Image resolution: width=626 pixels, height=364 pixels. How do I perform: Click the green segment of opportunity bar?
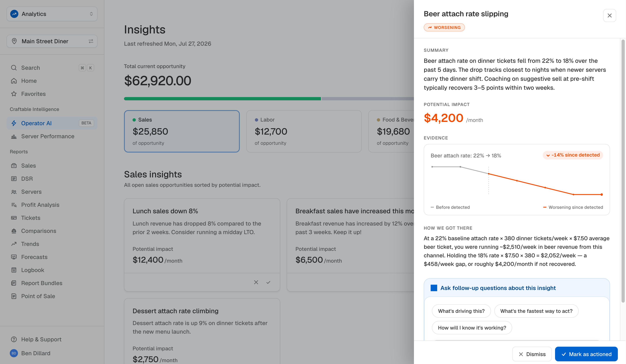tap(222, 99)
